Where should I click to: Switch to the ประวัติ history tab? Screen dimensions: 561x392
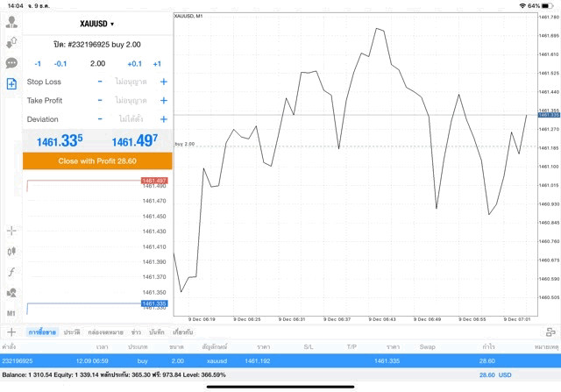(72, 332)
